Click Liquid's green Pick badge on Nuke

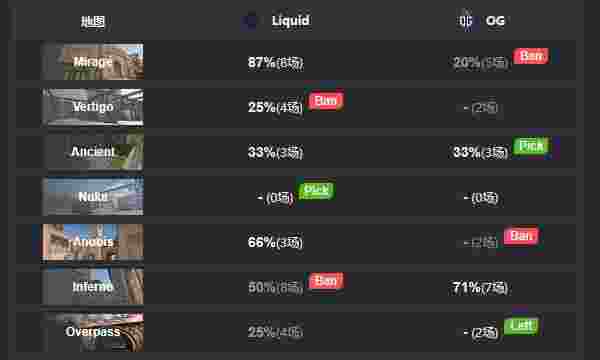pyautogui.click(x=316, y=190)
